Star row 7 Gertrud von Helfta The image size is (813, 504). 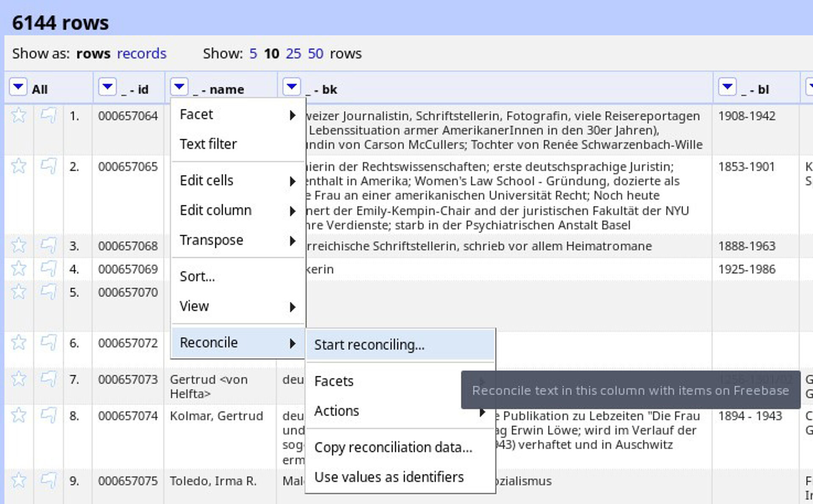(x=19, y=378)
